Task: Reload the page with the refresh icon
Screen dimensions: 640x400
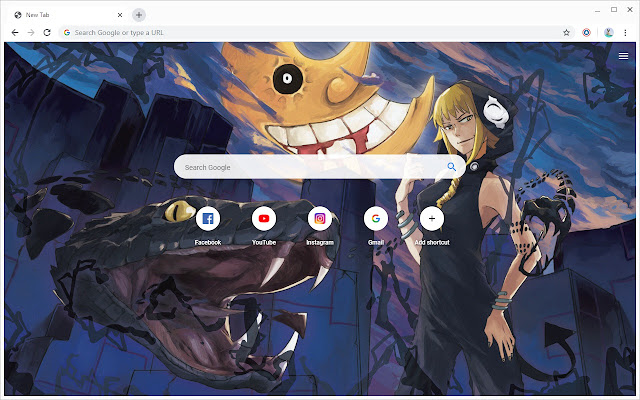Action: (47, 33)
